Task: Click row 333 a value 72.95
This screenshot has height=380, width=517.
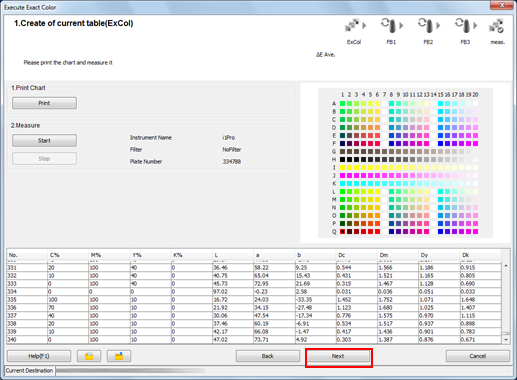Action: pyautogui.click(x=262, y=284)
